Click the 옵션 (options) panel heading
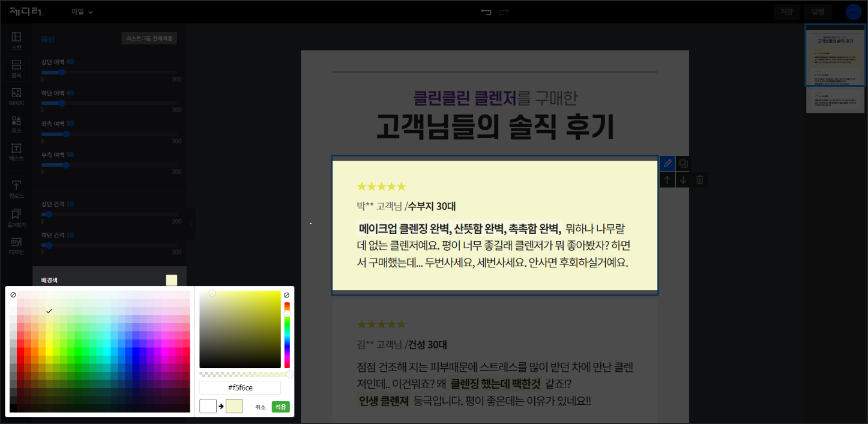Screen dimensions: 868x424 pos(48,39)
